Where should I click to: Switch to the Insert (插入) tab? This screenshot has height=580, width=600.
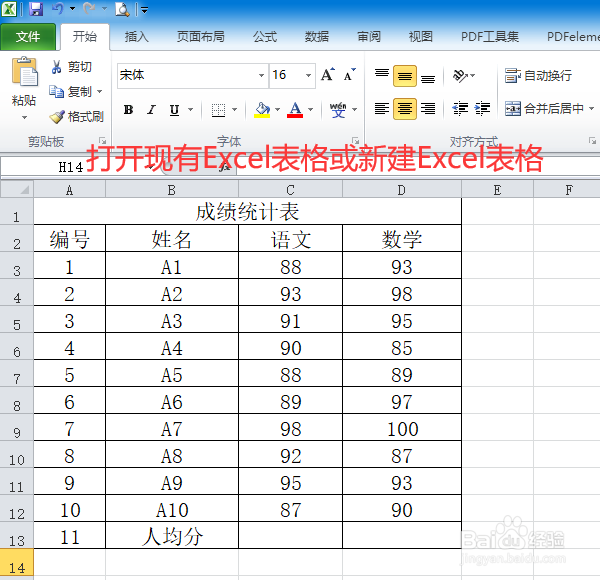(x=137, y=37)
